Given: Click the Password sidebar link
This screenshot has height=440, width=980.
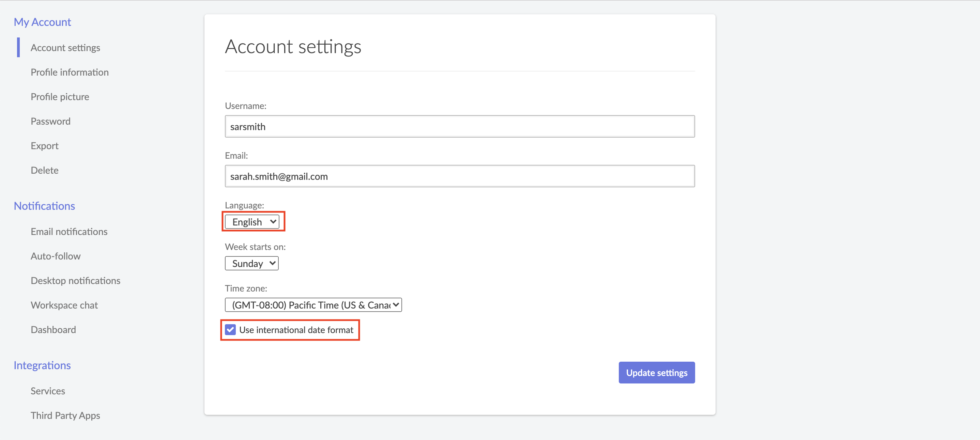Looking at the screenshot, I should [50, 121].
